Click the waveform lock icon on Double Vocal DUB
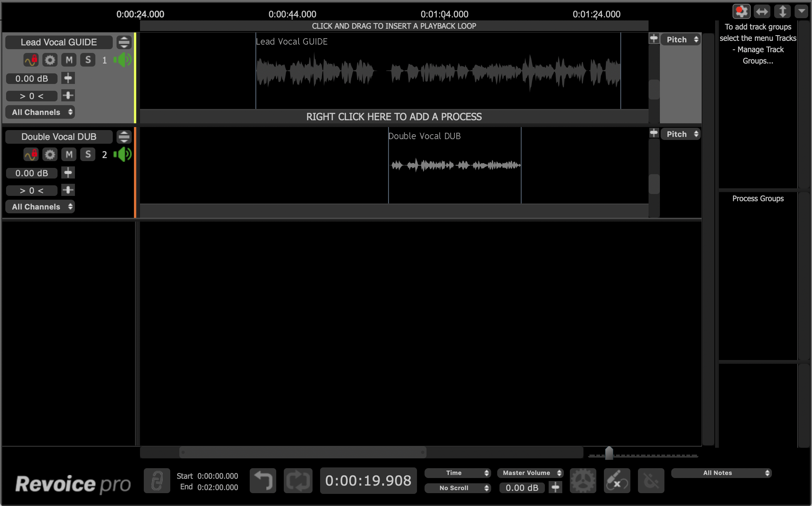The height and width of the screenshot is (506, 812). (31, 154)
